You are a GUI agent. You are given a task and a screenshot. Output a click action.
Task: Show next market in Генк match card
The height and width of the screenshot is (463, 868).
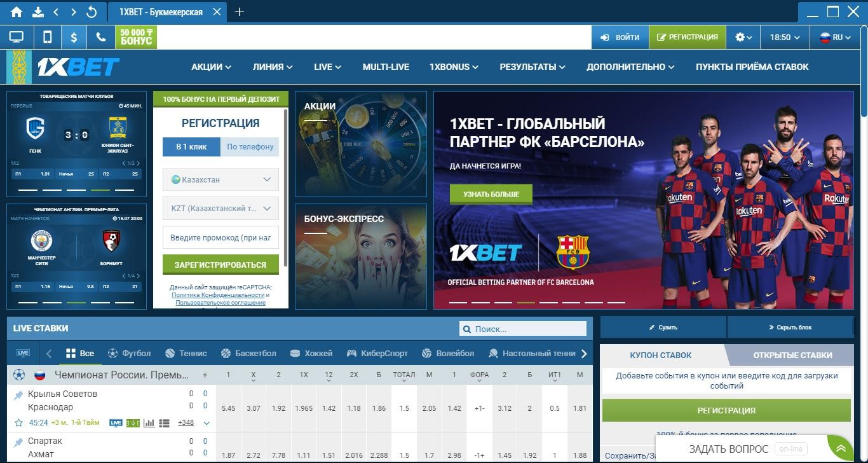click(x=139, y=163)
